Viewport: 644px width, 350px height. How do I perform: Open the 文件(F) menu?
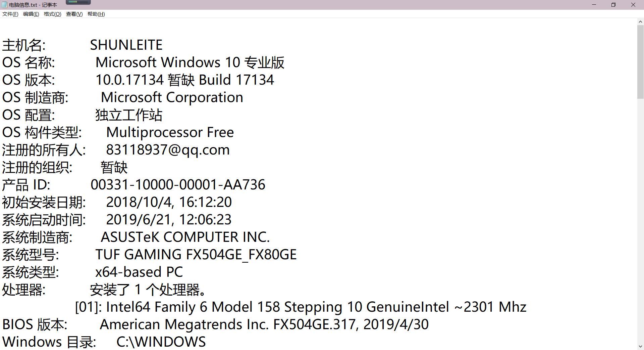coord(10,14)
